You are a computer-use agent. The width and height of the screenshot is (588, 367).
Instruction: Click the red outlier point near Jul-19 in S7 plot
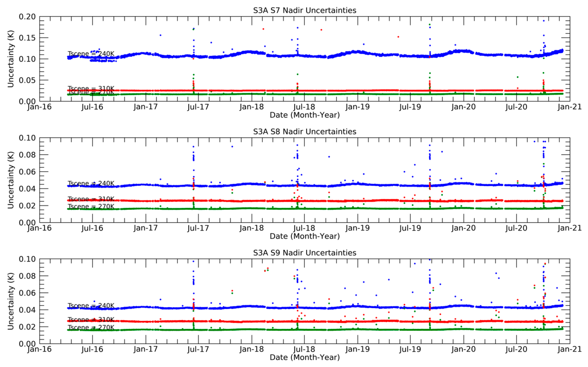click(398, 37)
